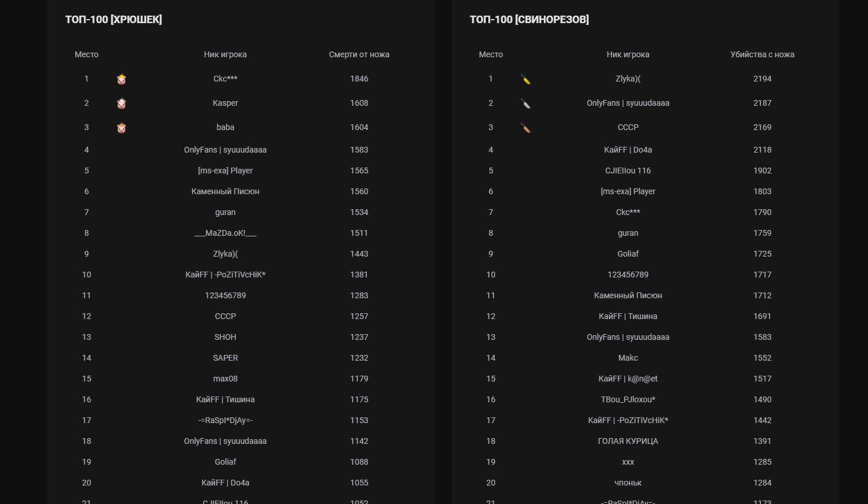Image resolution: width=868 pixels, height=504 pixels.
Task: Click the silver knife icon for rank 2
Action: pyautogui.click(x=525, y=103)
